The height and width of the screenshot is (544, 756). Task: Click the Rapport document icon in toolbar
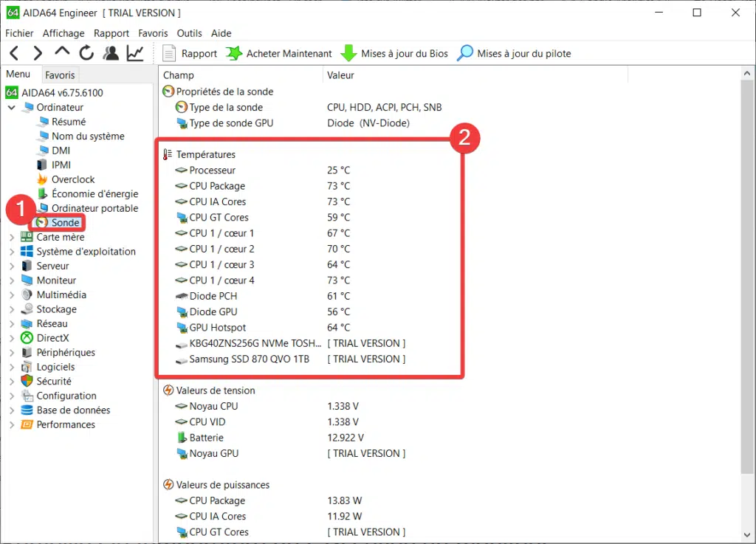click(169, 53)
